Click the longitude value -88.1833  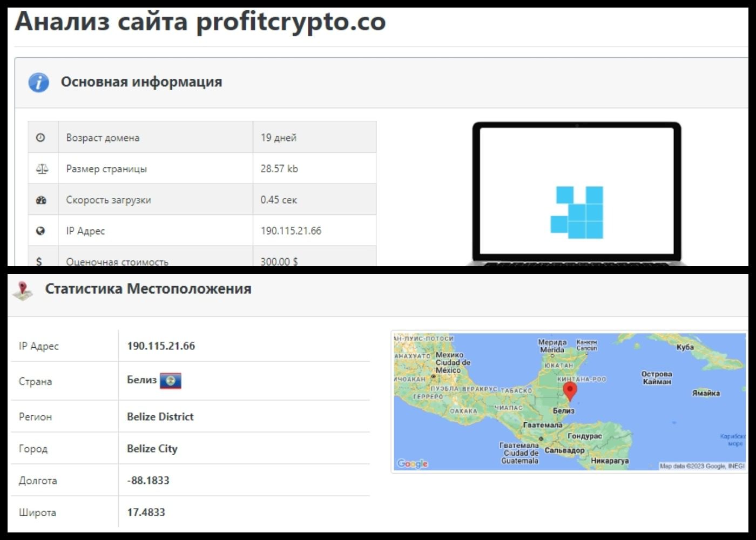point(148,480)
